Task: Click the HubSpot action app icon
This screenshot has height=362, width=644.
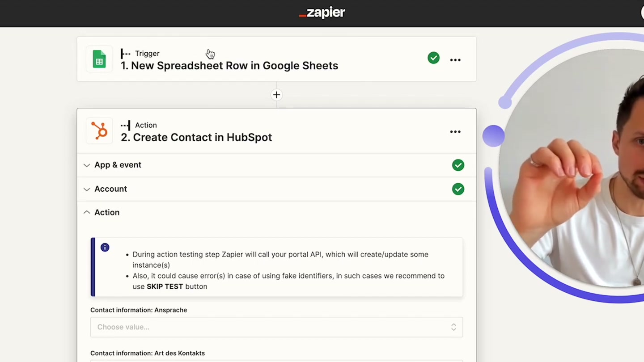Action: pyautogui.click(x=99, y=131)
